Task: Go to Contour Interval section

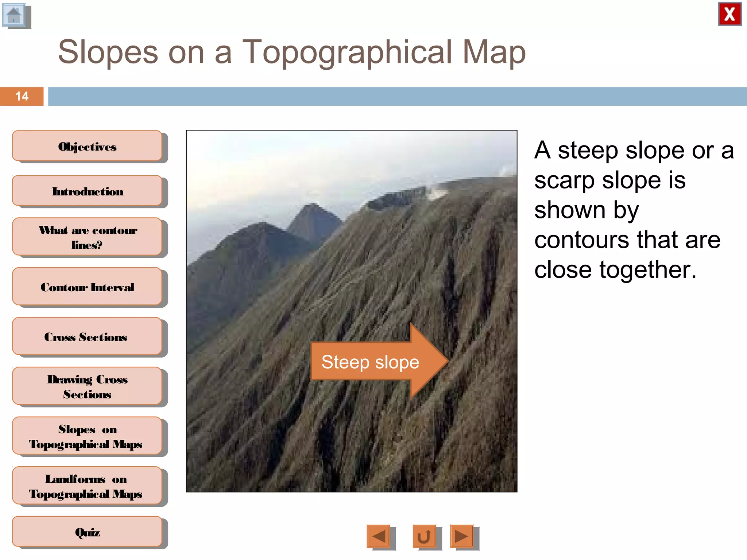Action: [87, 287]
